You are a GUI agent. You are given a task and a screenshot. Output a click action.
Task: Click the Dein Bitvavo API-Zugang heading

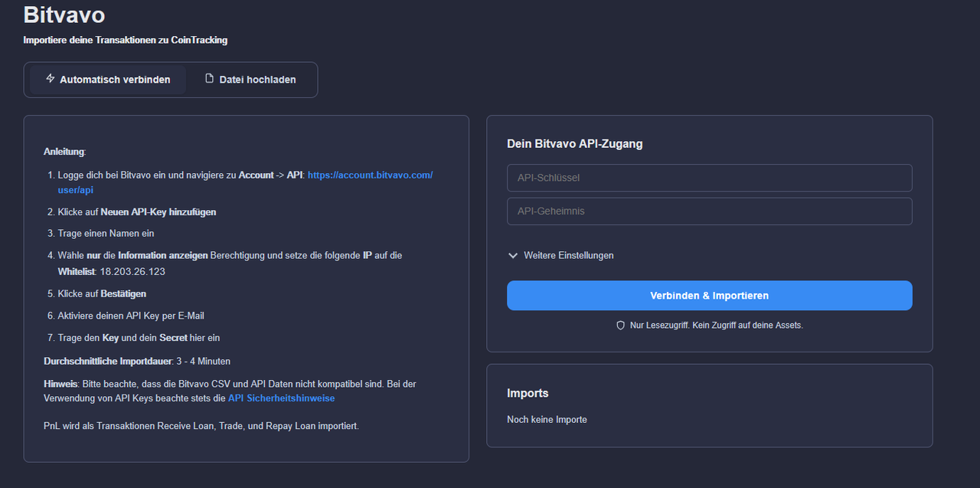(574, 144)
